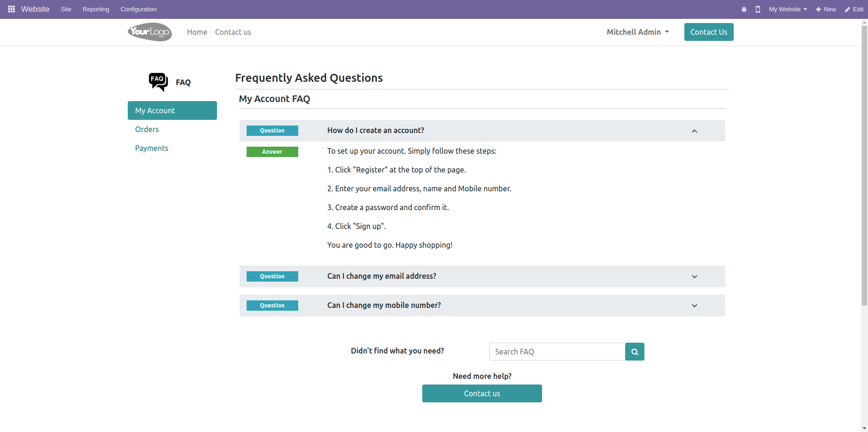The width and height of the screenshot is (868, 432).
Task: Open the Reporting menu
Action: click(96, 9)
